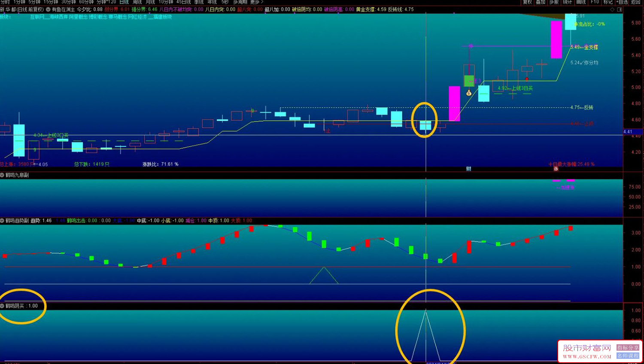
Task: Select the 45日线 period tab
Action: (184, 2)
